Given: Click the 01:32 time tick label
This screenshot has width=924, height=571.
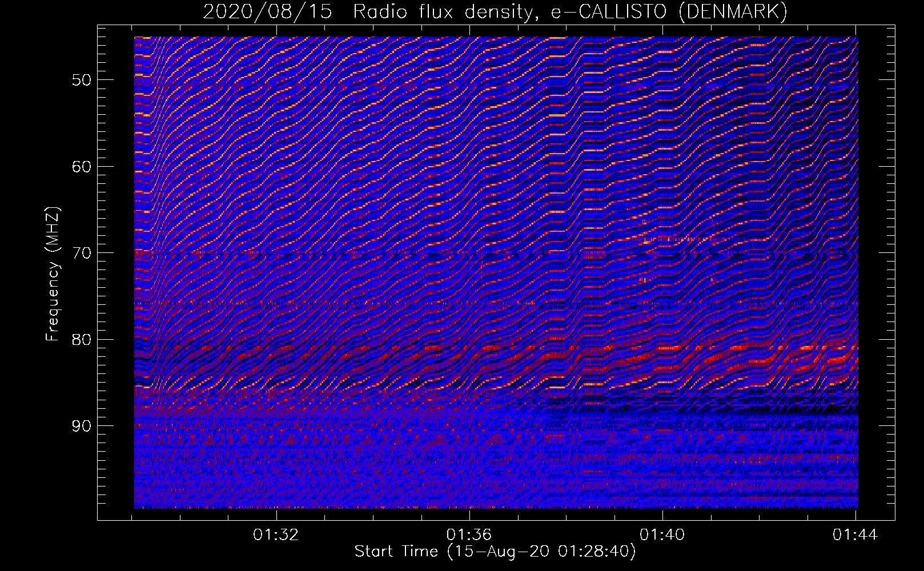Looking at the screenshot, I should click(x=276, y=535).
